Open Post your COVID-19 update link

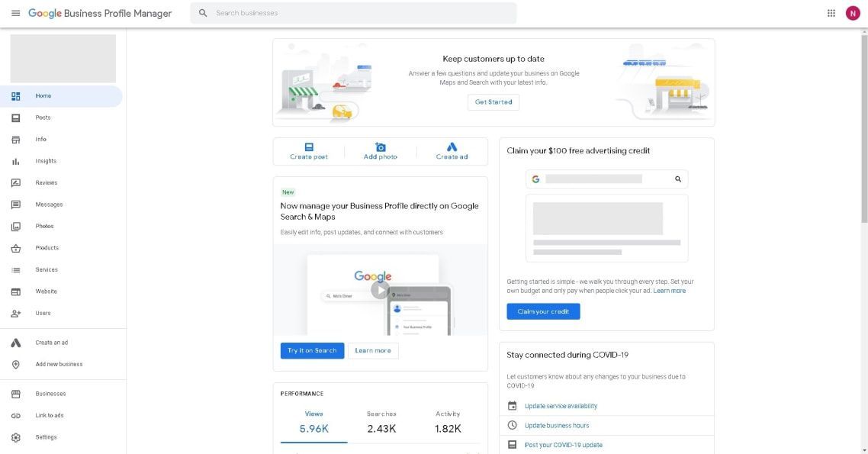[x=564, y=445]
